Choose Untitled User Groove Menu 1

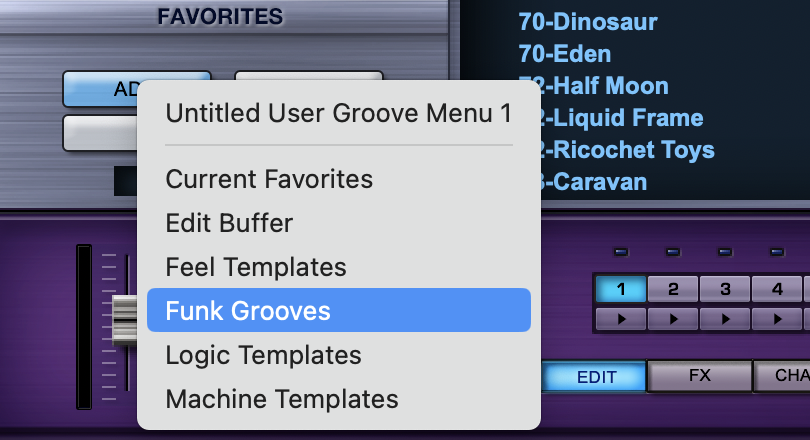(338, 113)
